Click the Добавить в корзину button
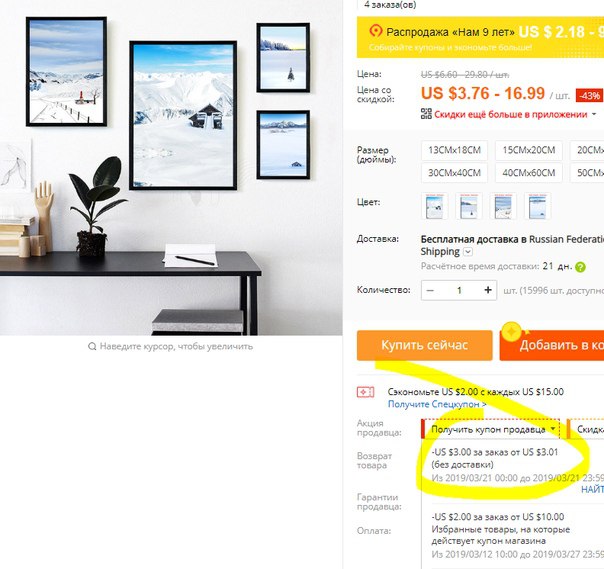The height and width of the screenshot is (569, 604). click(x=552, y=345)
